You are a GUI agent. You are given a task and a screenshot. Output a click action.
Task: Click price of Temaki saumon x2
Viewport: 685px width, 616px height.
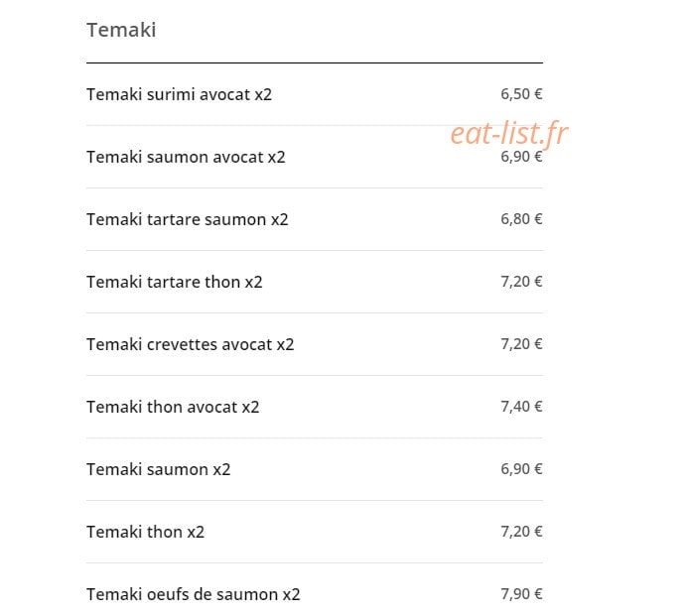tap(521, 469)
